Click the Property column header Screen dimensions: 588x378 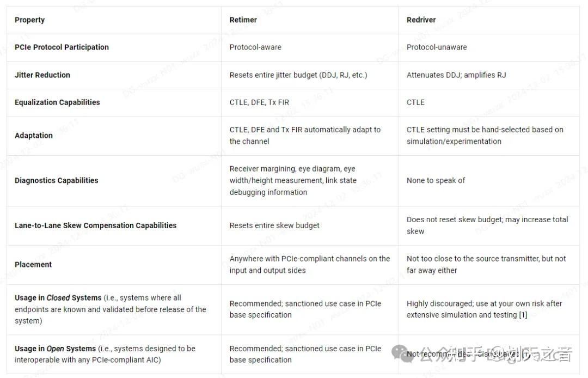29,20
